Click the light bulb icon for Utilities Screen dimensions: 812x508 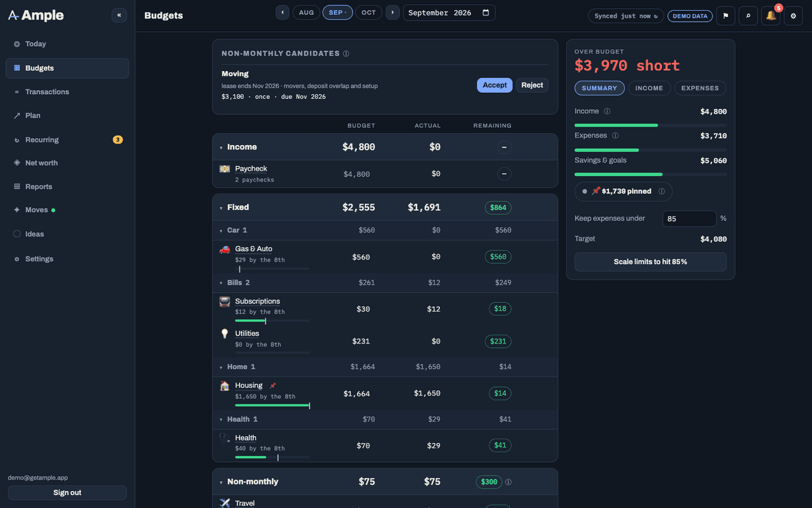coord(225,334)
